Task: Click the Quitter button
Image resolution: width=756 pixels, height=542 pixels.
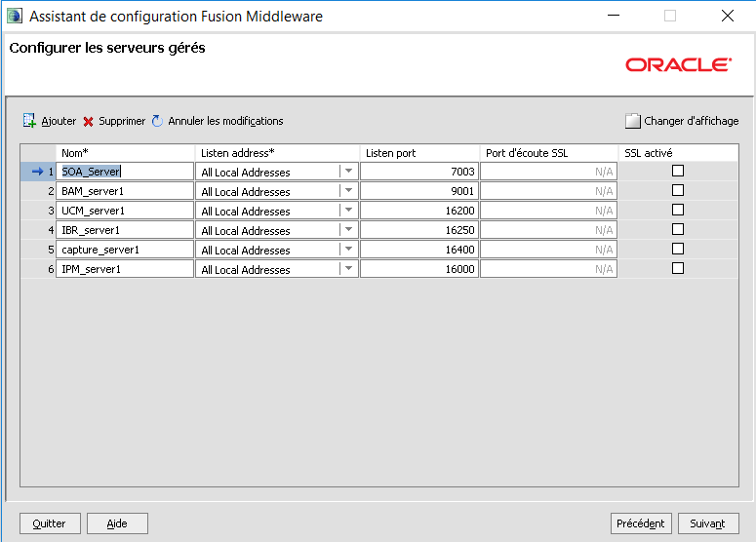Action: coord(50,523)
